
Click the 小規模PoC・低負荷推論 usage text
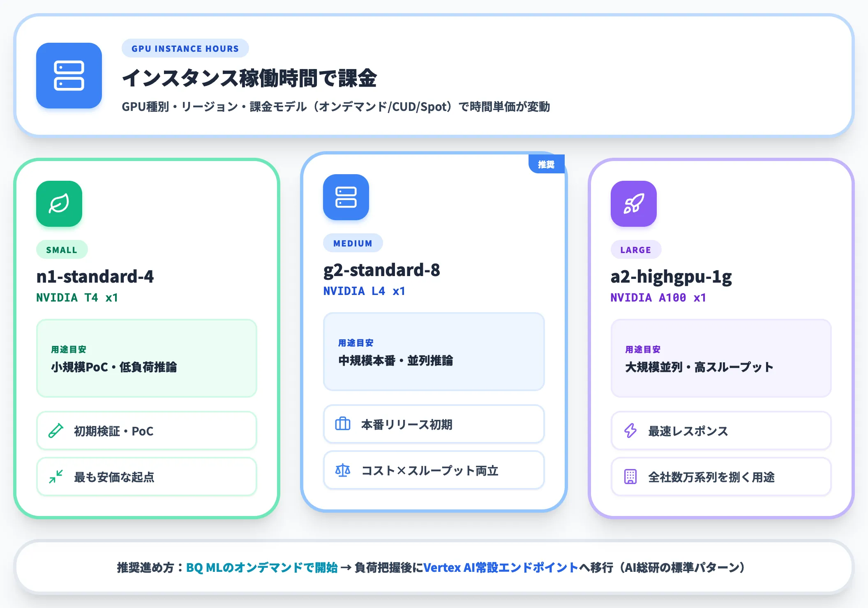pyautogui.click(x=114, y=367)
